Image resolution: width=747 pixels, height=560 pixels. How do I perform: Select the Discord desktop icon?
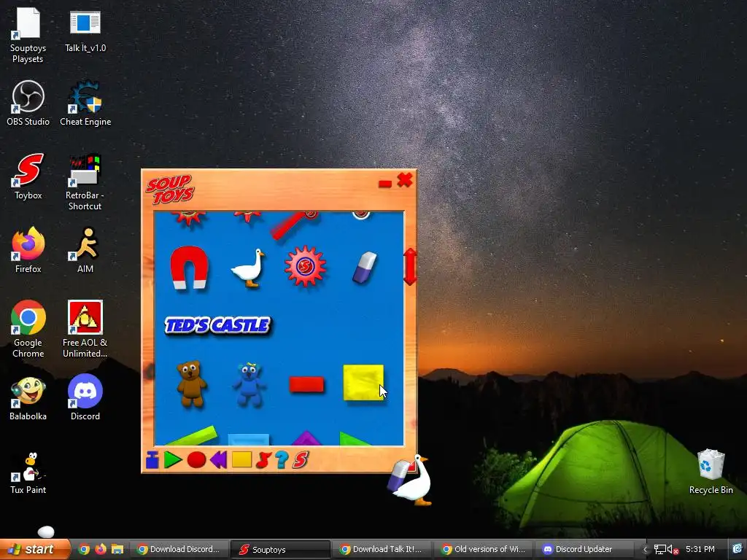coord(85,398)
